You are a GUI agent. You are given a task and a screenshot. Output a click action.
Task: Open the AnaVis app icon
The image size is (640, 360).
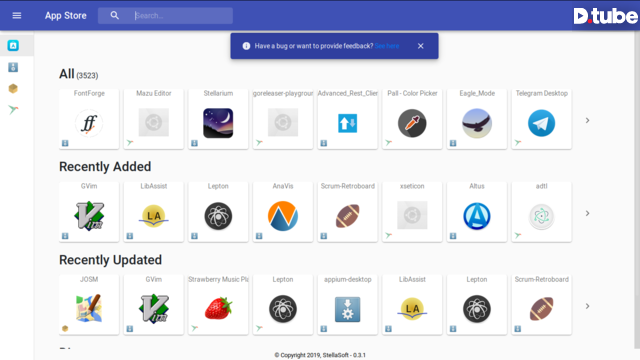point(283,216)
